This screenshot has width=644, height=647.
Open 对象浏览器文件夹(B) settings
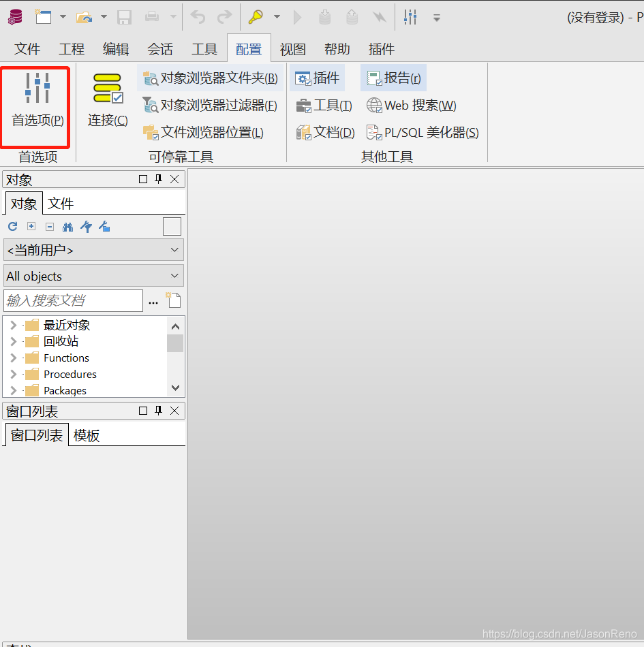[210, 78]
